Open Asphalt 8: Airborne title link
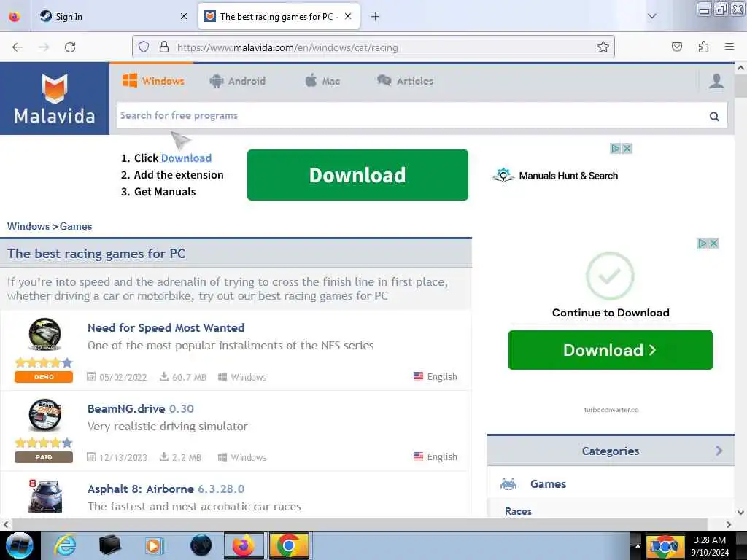Viewport: 747px width, 560px height. [x=166, y=489]
